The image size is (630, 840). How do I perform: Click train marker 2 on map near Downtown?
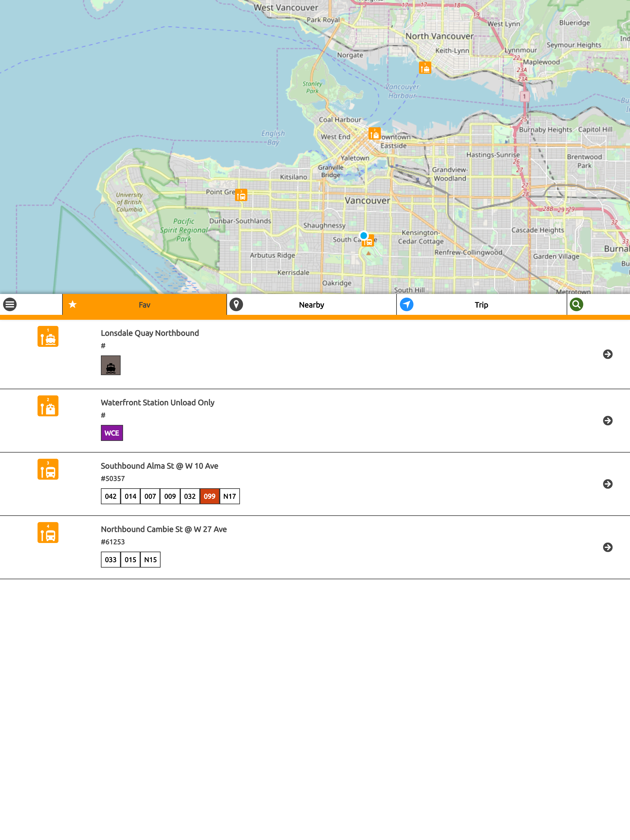tap(375, 134)
